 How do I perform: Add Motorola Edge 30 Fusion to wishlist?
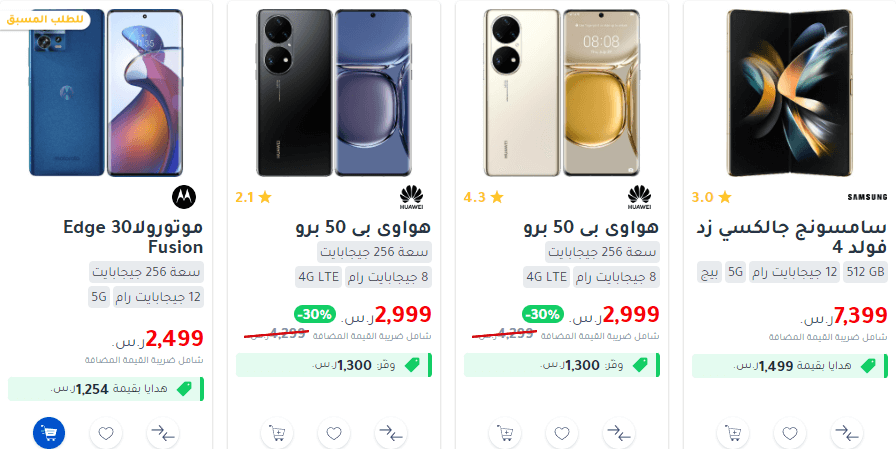coord(106,433)
